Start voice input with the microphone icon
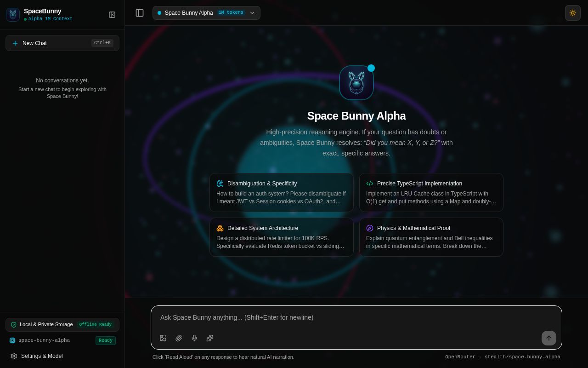The width and height of the screenshot is (588, 368). (194, 338)
